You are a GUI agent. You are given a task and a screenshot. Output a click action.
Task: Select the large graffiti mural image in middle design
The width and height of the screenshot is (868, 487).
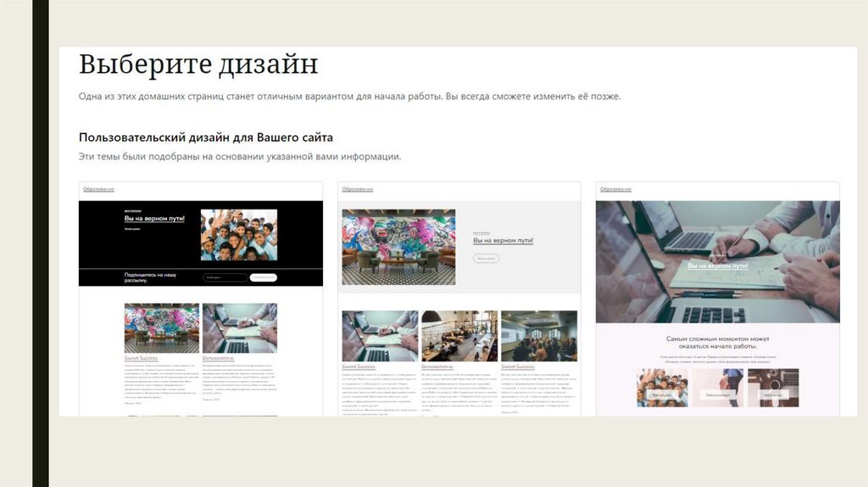398,247
